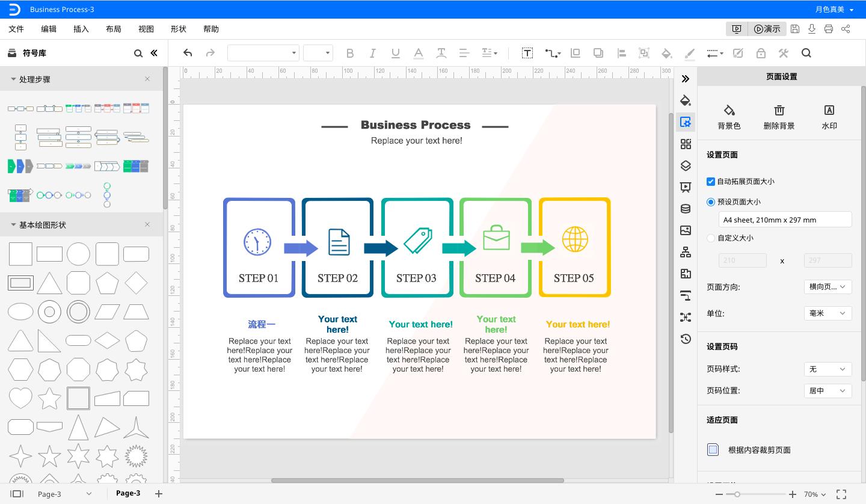Click the A4 sheet page size field
The height and width of the screenshot is (504, 866).
(785, 220)
